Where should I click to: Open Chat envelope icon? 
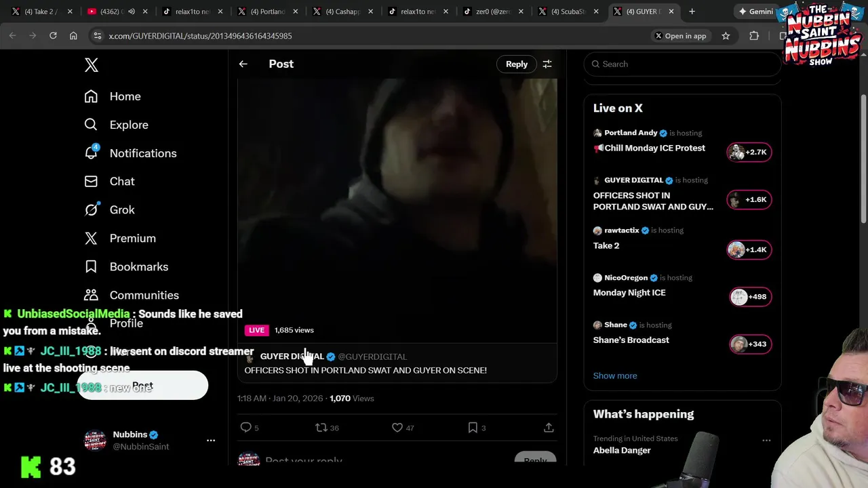[x=91, y=182]
